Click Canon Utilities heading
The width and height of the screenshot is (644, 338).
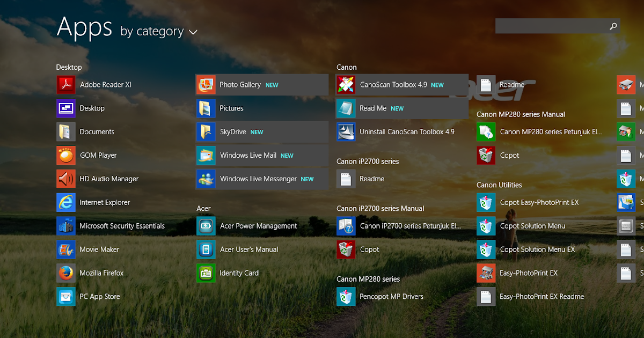tap(499, 185)
